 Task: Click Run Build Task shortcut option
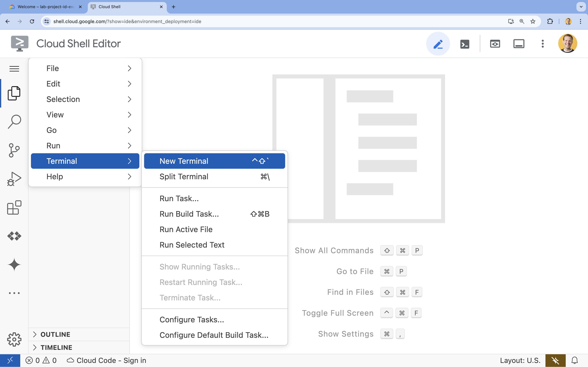[x=260, y=214]
